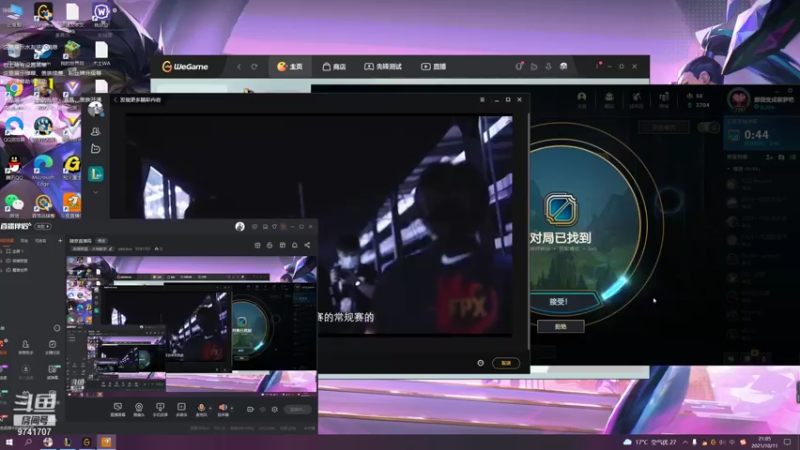Click the stream preview thumbnail
Image resolution: width=800 pixels, height=450 pixels.
(191, 327)
